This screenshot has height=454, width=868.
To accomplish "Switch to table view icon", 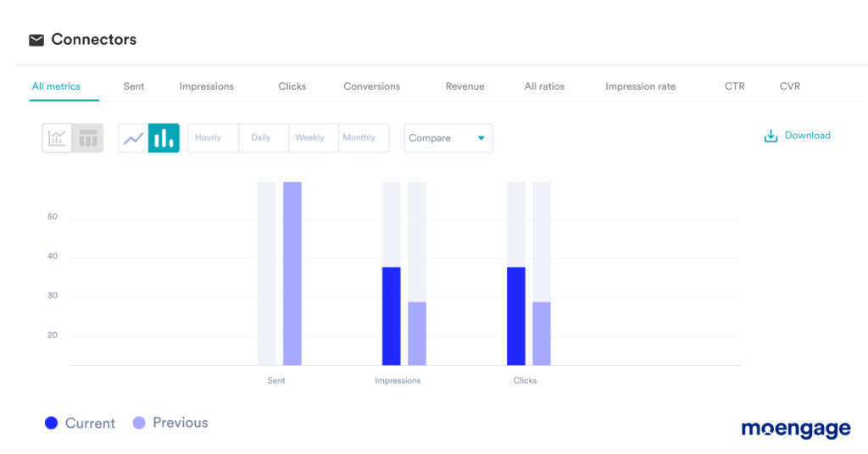I will coord(88,138).
